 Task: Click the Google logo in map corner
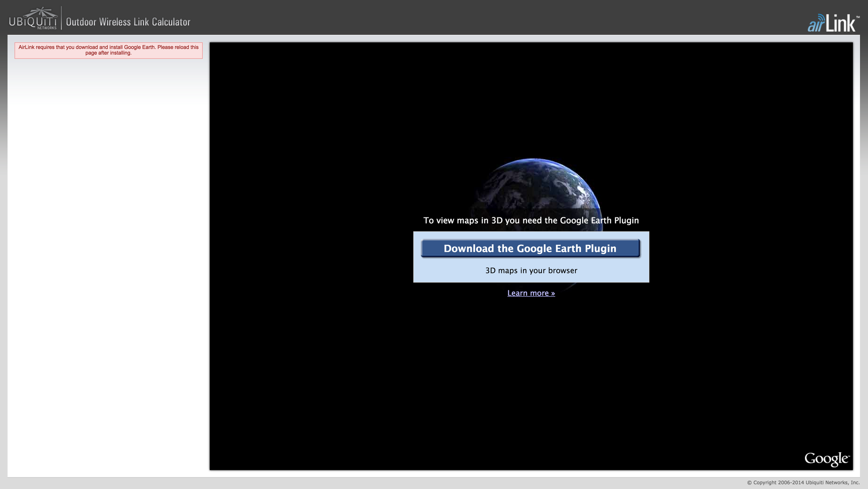pos(826,459)
